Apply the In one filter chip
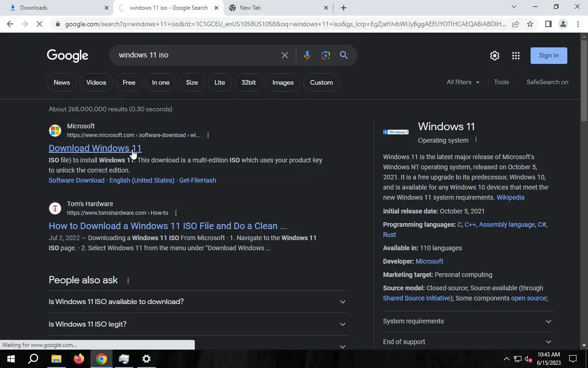 point(161,82)
